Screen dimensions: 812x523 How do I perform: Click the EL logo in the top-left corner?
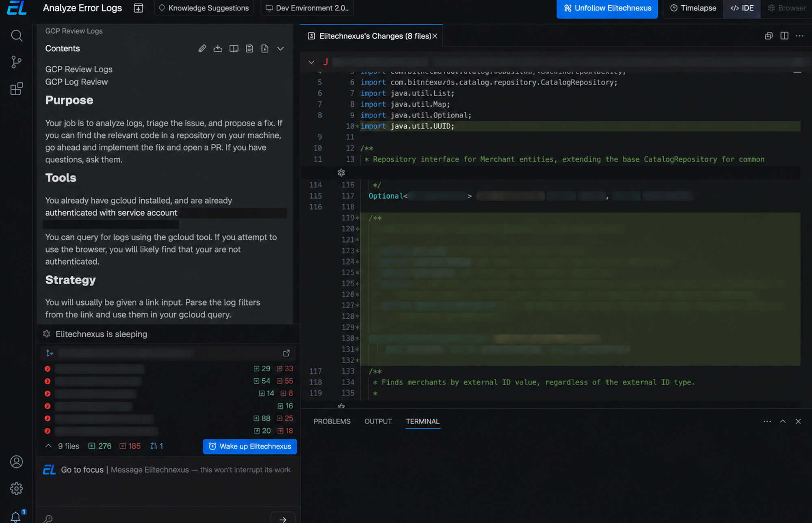click(17, 8)
